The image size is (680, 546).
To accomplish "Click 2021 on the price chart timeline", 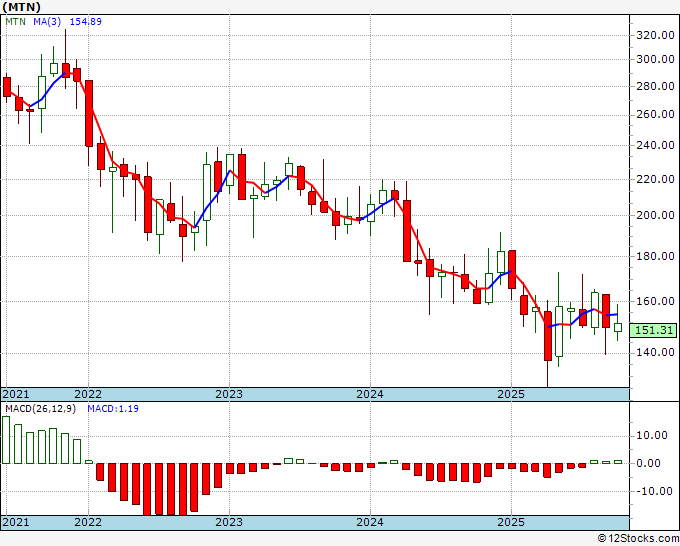I will pos(16,394).
